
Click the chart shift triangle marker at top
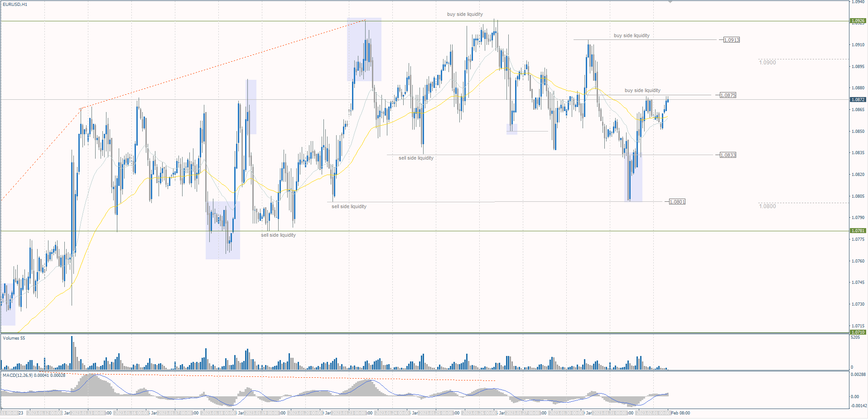coord(670,2)
